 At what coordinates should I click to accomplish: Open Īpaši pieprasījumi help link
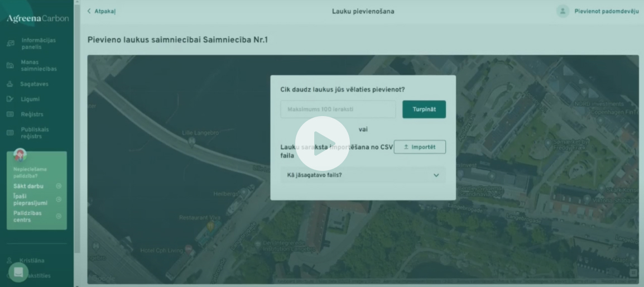(x=30, y=199)
